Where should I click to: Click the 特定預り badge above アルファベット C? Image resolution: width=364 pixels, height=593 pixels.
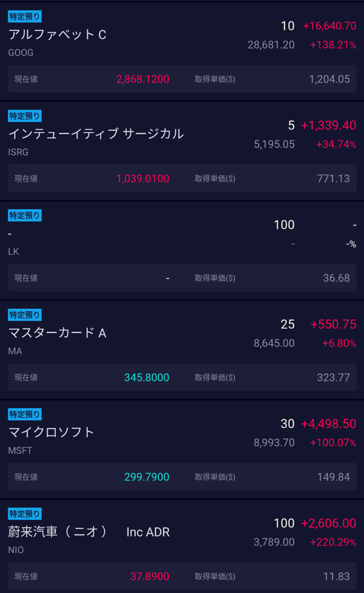click(25, 16)
